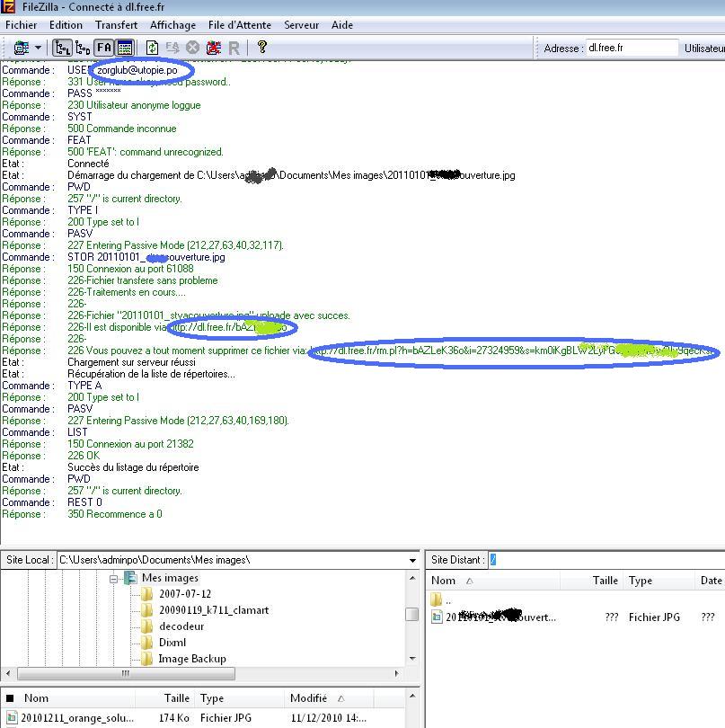
Task: Click the process queue toolbar icon
Action: click(172, 48)
